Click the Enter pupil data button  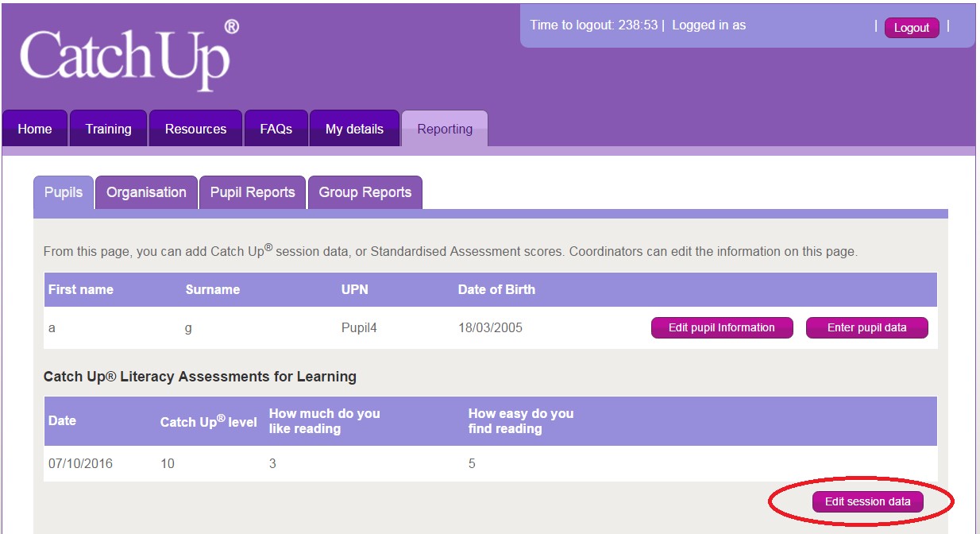(x=867, y=327)
